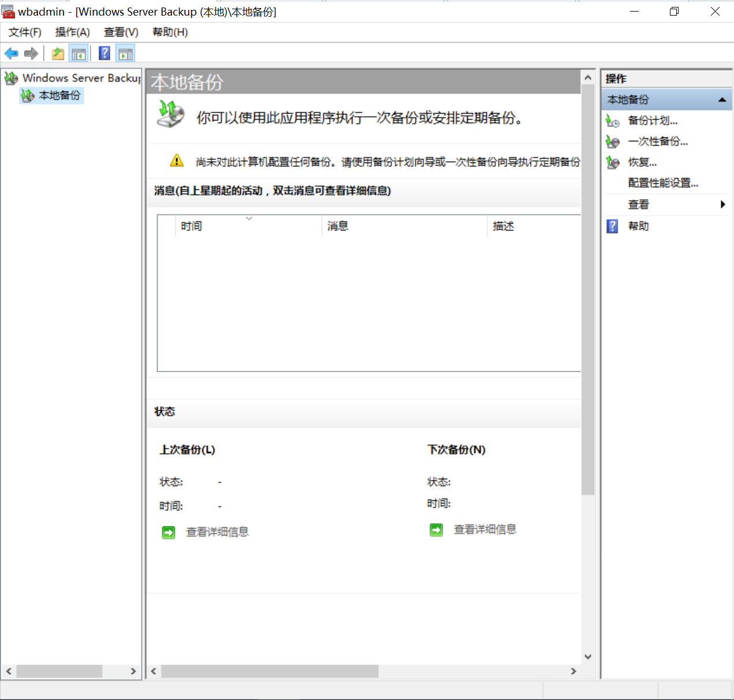734x700 pixels.
Task: Click the 下次备份(N) heading
Action: (456, 450)
